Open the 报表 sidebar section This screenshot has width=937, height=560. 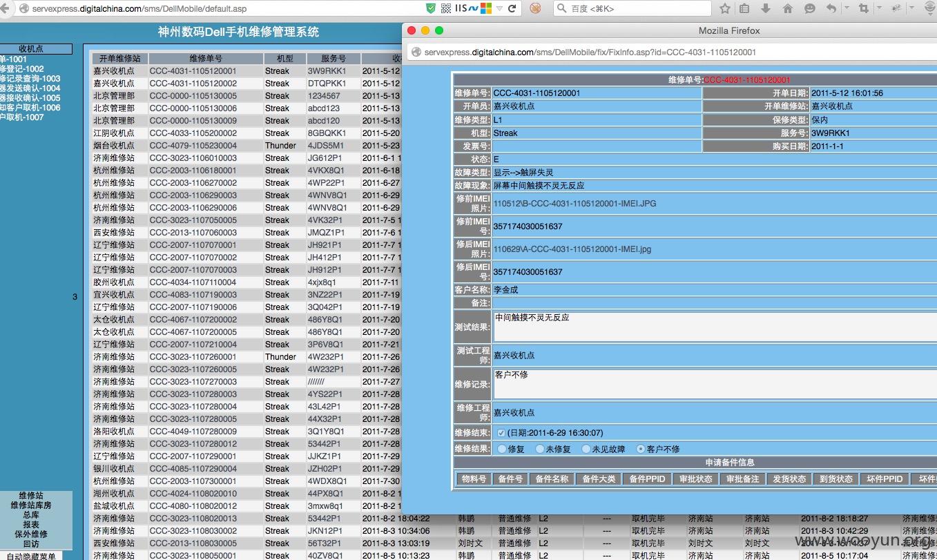click(31, 525)
